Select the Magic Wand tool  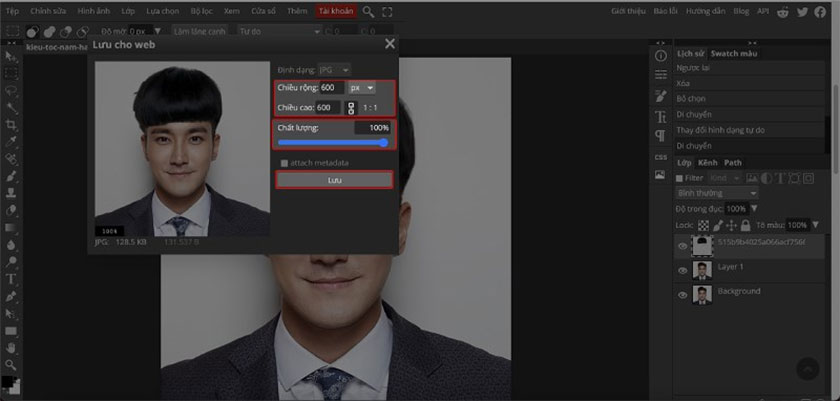coord(11,108)
